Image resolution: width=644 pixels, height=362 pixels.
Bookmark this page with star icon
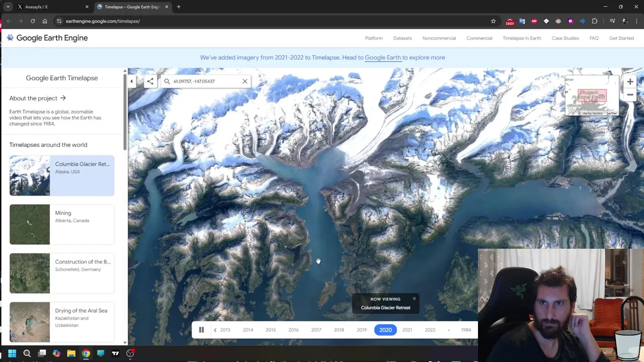tap(493, 21)
